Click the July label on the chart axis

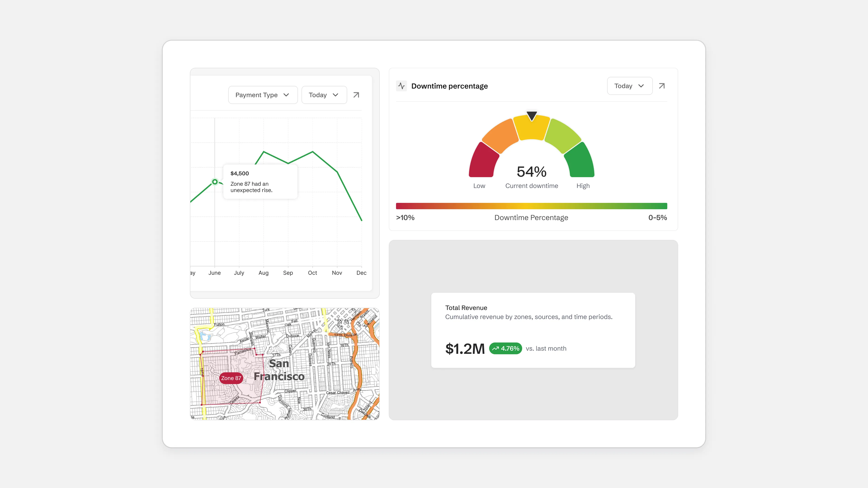[239, 273]
